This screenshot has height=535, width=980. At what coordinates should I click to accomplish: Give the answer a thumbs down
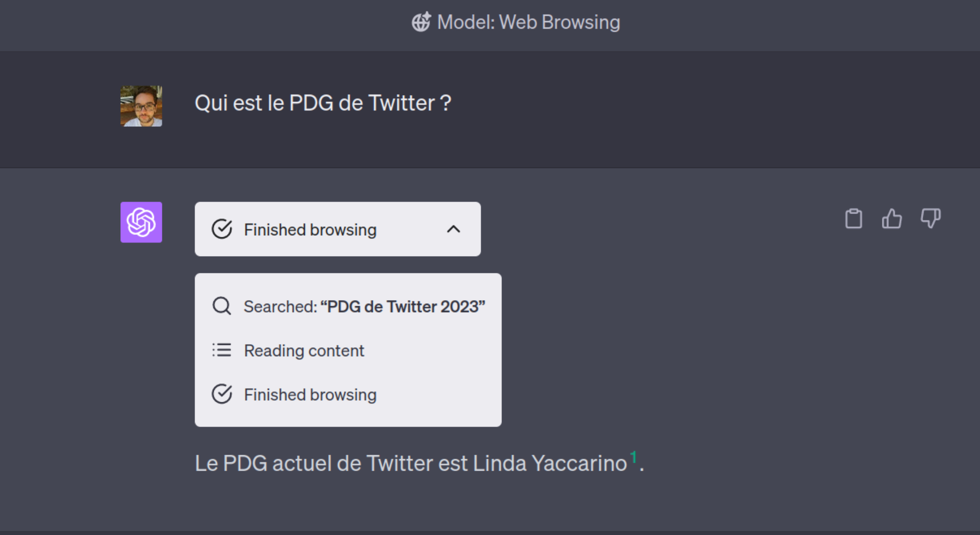coord(931,218)
